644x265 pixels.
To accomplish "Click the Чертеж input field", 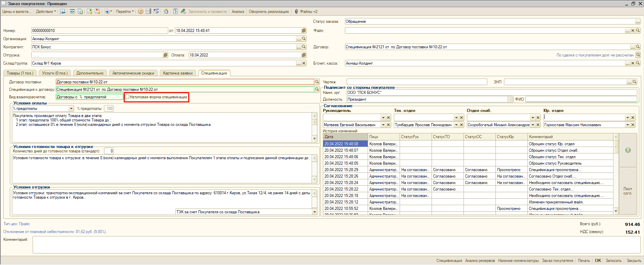I will coord(417,82).
